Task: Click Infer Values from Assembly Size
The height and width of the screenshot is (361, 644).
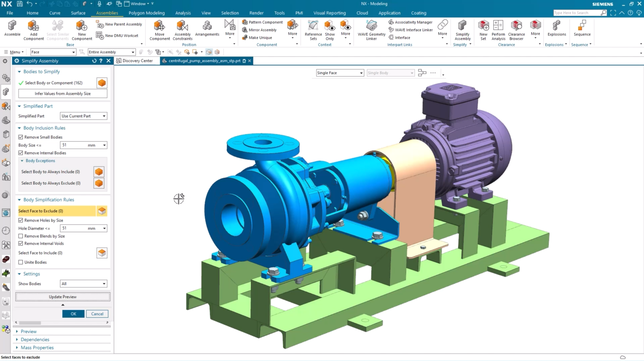Action: pos(63,93)
